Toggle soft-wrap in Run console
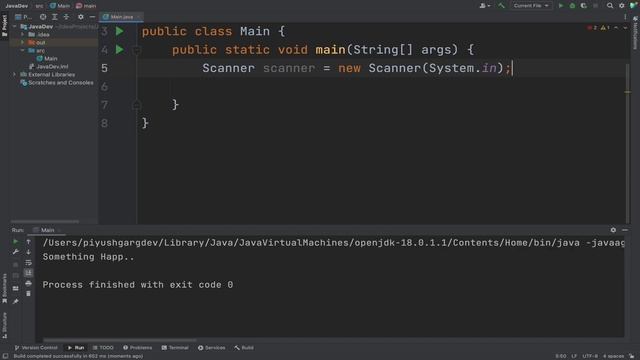640x360 pixels. point(29,262)
